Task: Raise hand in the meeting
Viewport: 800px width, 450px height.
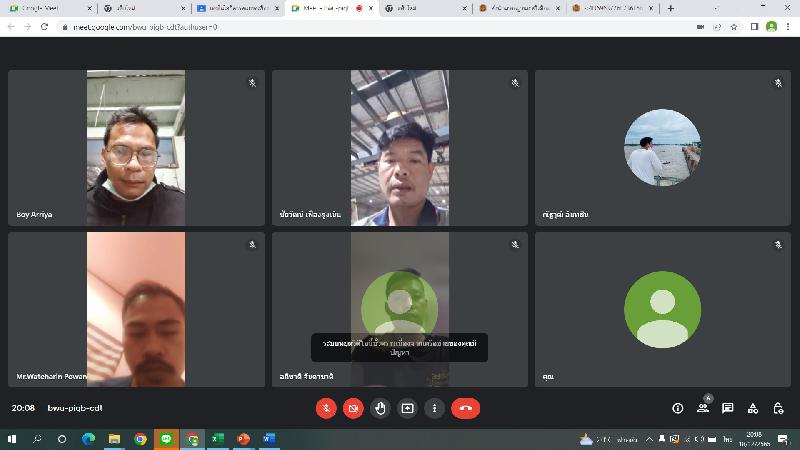Action: click(x=380, y=408)
